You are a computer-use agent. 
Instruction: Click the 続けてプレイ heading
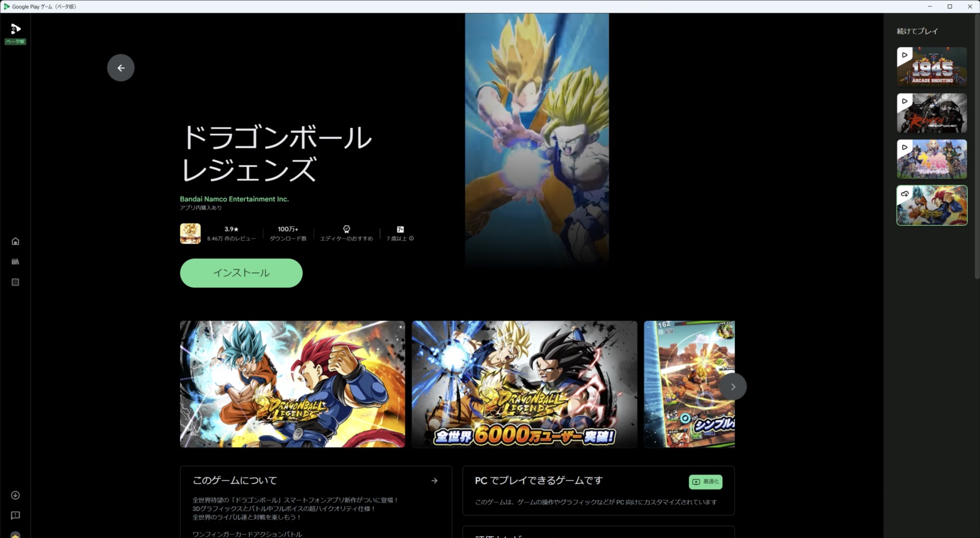pos(918,31)
